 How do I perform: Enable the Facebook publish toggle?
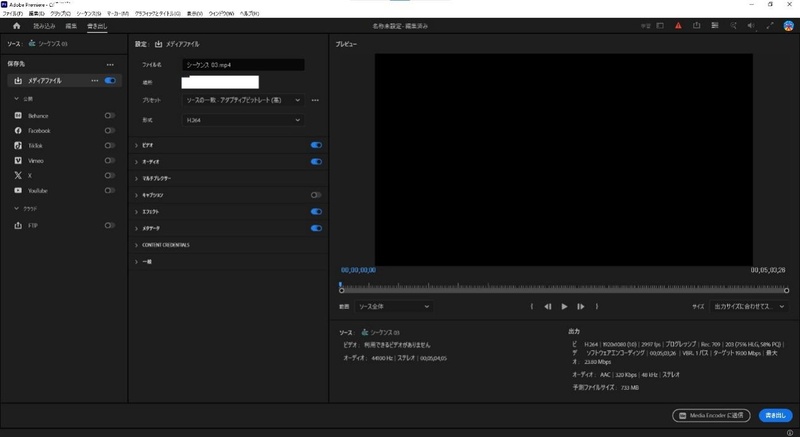110,131
